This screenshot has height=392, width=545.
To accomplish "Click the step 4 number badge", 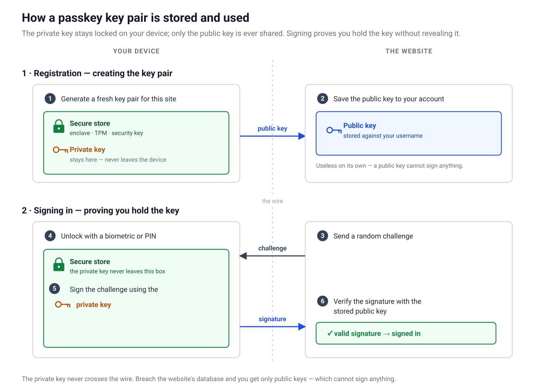I will (50, 236).
